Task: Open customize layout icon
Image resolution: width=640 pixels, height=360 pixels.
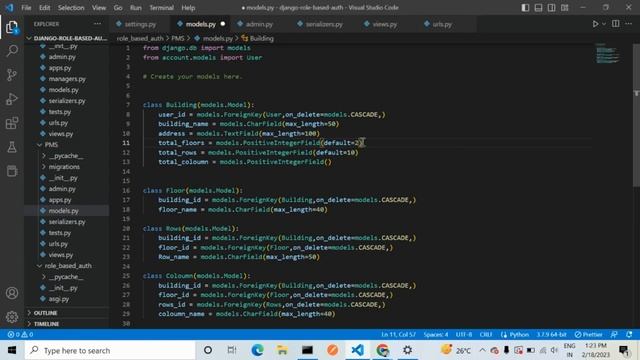Action: 564,8
